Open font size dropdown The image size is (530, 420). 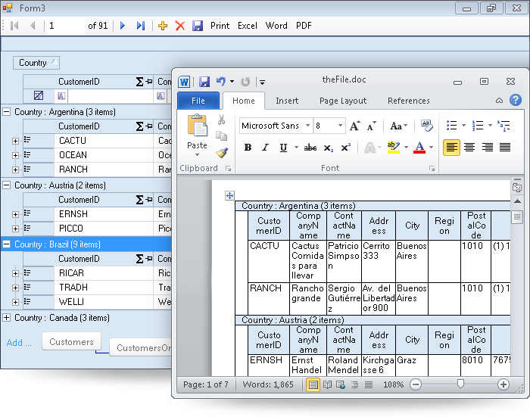coord(341,126)
